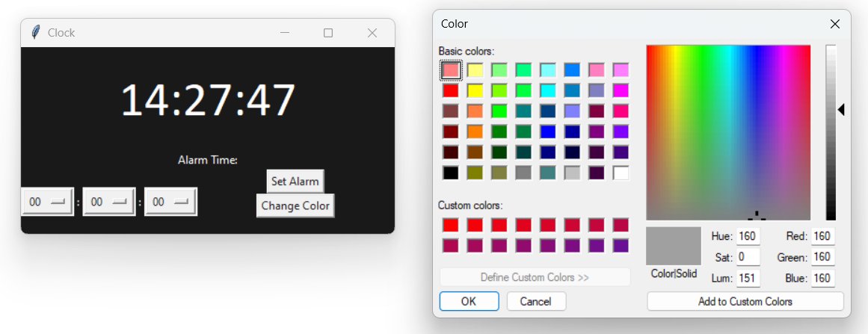Viewport: 868px width, 334px height.
Task: Maximize the Clock window
Action: [328, 33]
